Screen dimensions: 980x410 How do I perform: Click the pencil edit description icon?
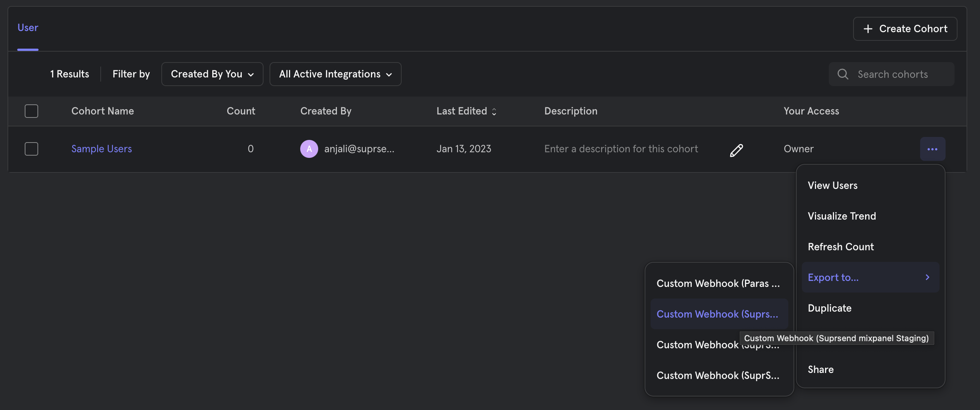[736, 150]
